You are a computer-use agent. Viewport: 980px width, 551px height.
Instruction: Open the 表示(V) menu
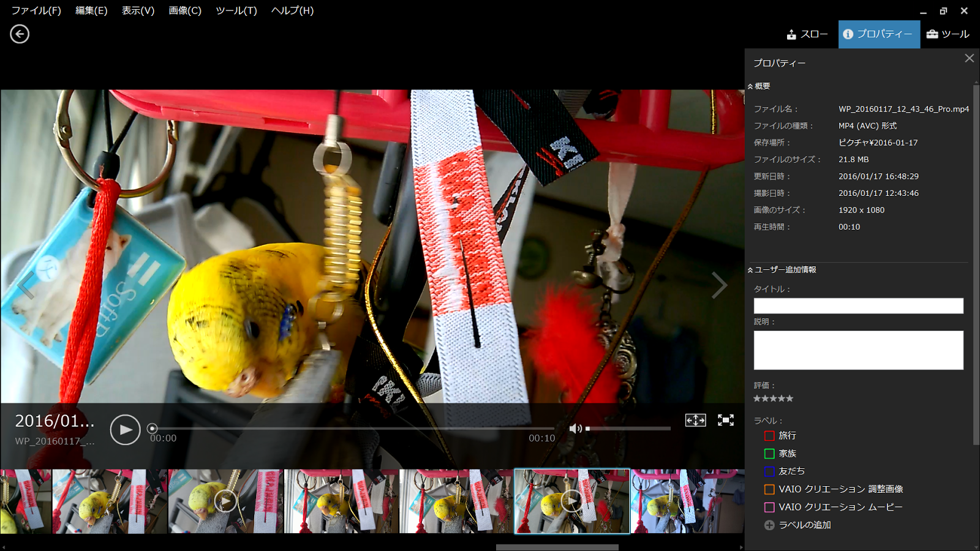click(138, 10)
